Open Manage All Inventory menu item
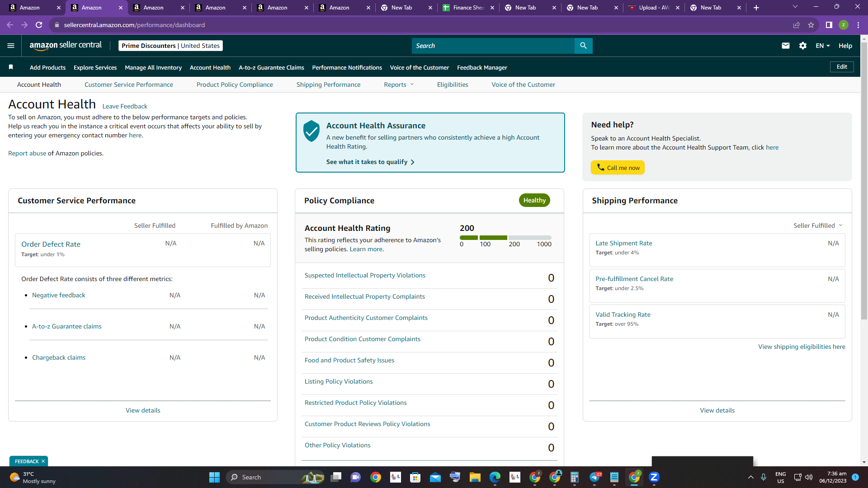Viewport: 868px width, 488px height. (153, 67)
